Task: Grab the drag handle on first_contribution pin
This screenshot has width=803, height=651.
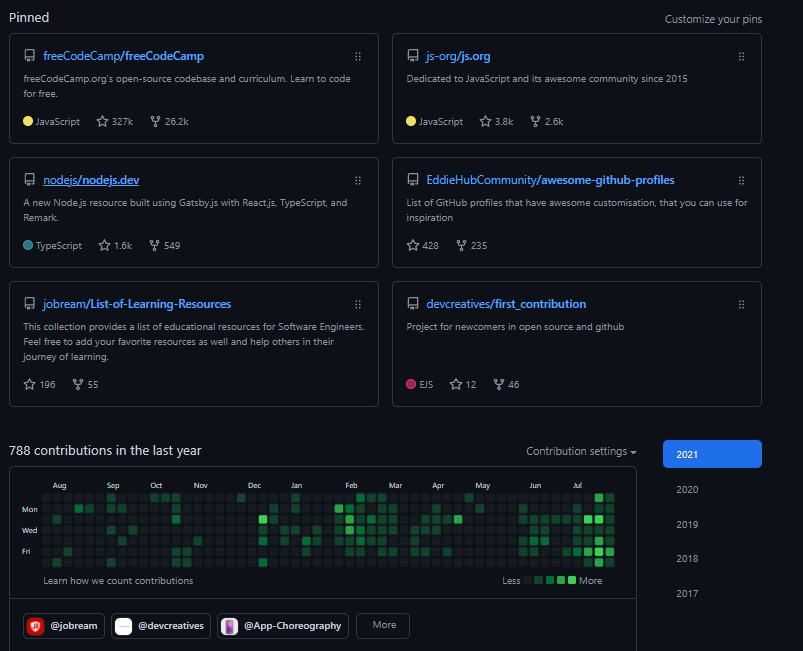Action: [741, 305]
